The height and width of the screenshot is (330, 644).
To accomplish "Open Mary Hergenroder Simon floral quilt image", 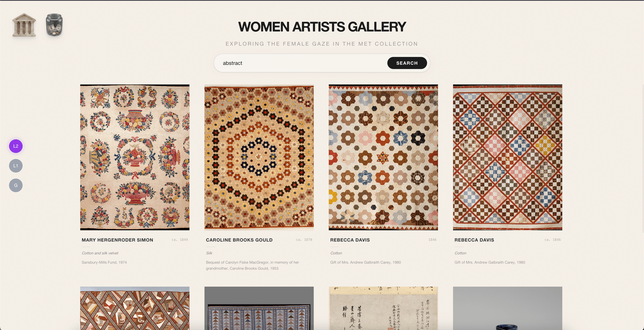I will (135, 157).
